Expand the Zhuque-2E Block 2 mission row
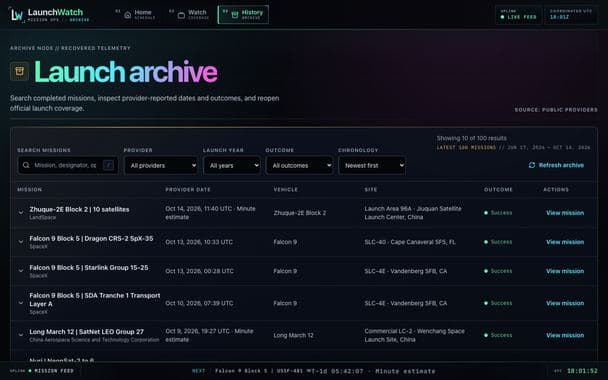Viewport: 608px width, 380px height. click(21, 212)
